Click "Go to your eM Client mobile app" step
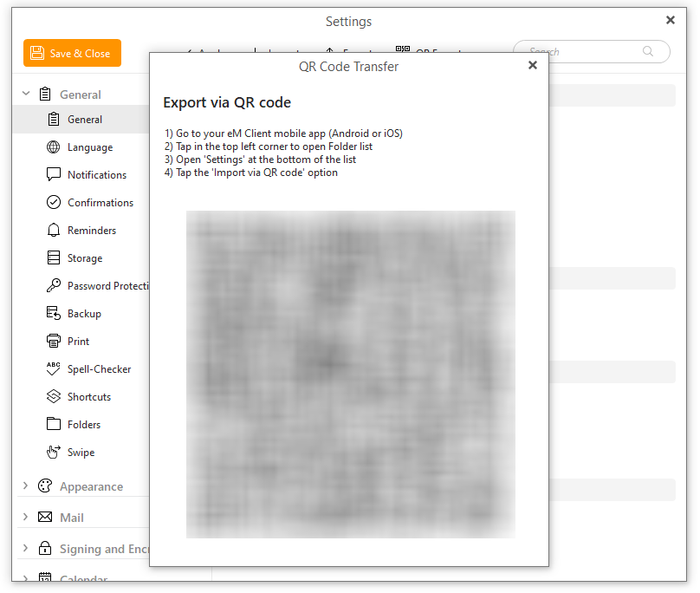The image size is (700, 593). point(283,134)
